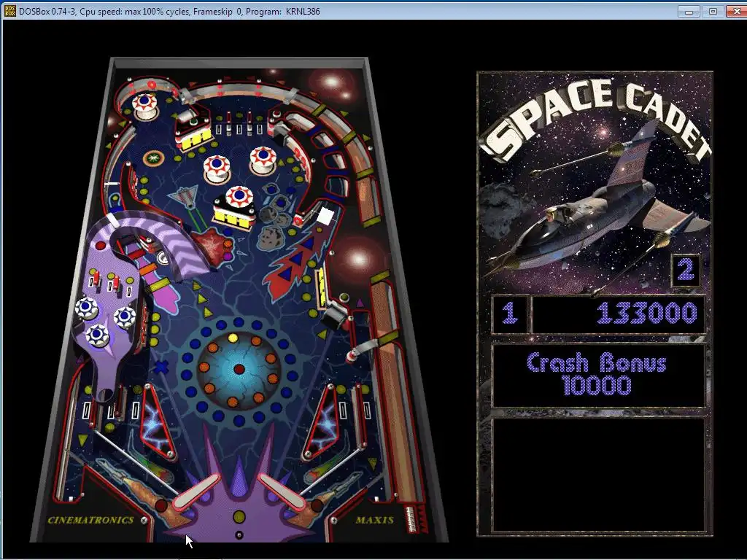
Task: Click the ball number 2 box
Action: (x=686, y=270)
